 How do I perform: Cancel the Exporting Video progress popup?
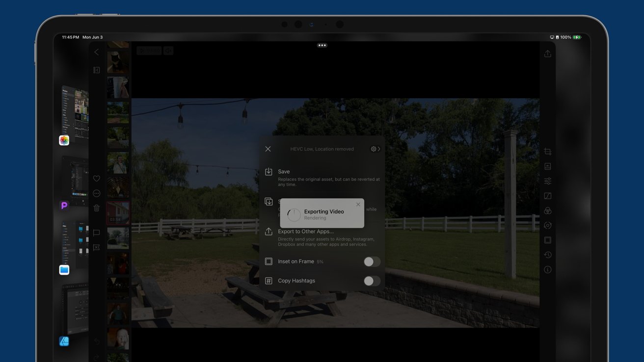click(358, 205)
